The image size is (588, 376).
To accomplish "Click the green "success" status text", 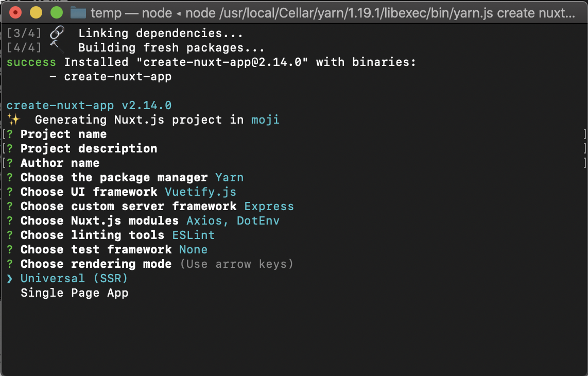I will click(31, 62).
